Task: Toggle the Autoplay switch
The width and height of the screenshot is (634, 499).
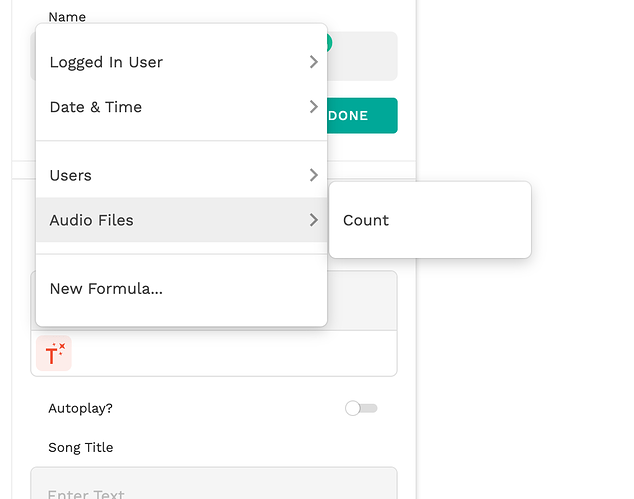Action: (361, 408)
